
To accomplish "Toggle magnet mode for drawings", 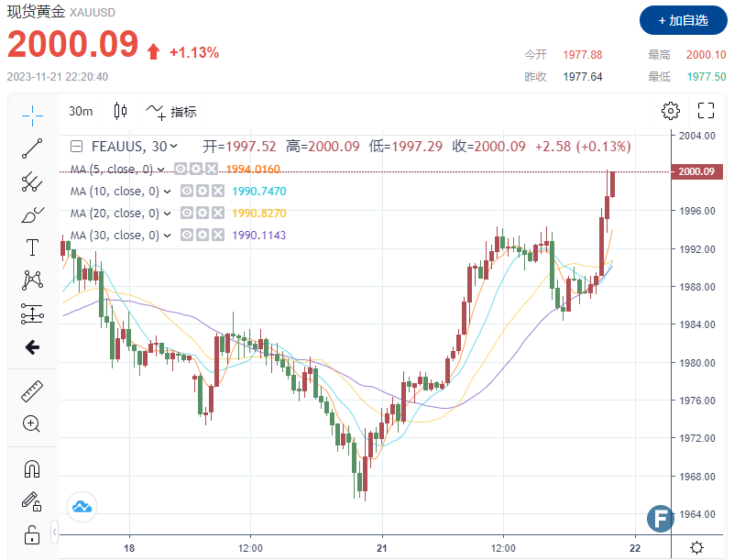I will (x=32, y=469).
